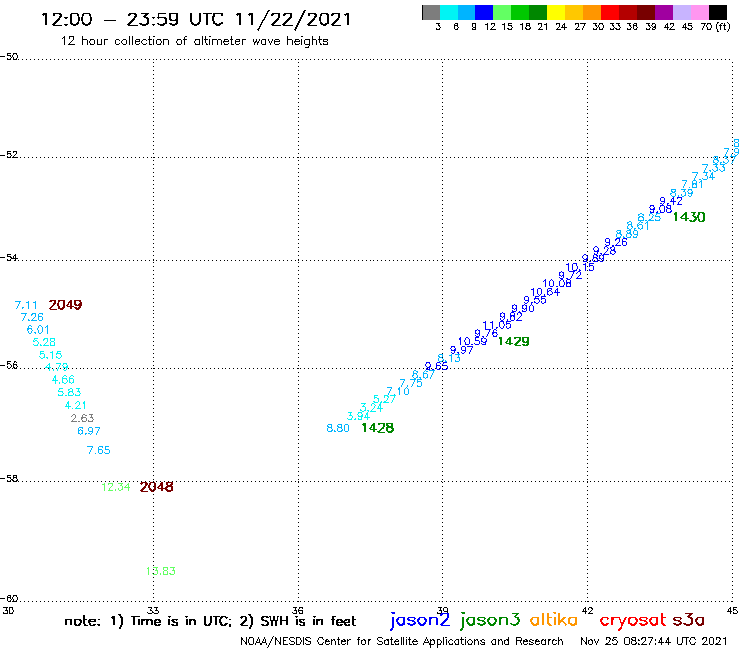The image size is (740, 650).
Task: Click the cyan legend color swatch
Action: [449, 12]
